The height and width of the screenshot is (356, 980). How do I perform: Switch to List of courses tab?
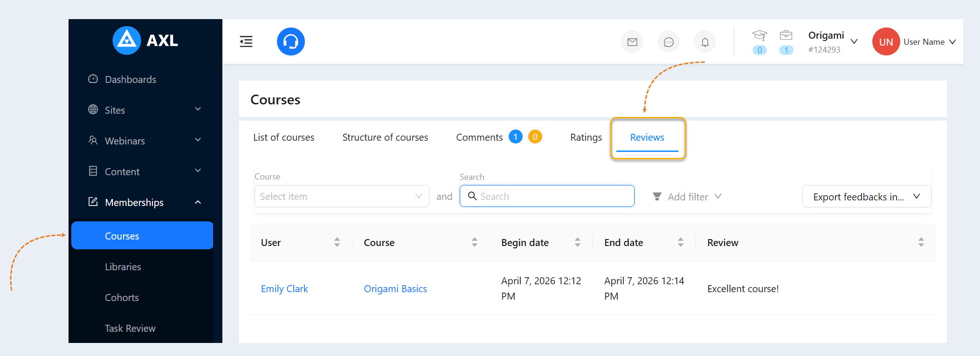(283, 137)
